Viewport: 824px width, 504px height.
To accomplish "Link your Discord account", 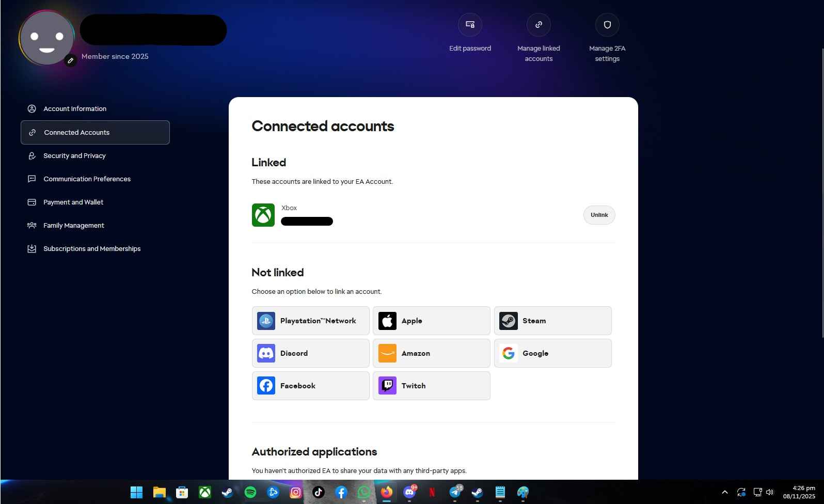I will click(x=310, y=353).
